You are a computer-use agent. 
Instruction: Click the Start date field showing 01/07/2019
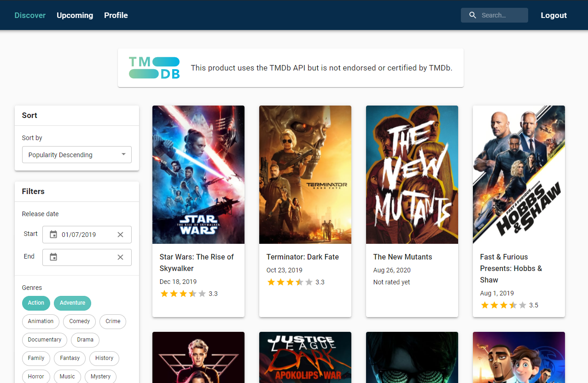(87, 235)
